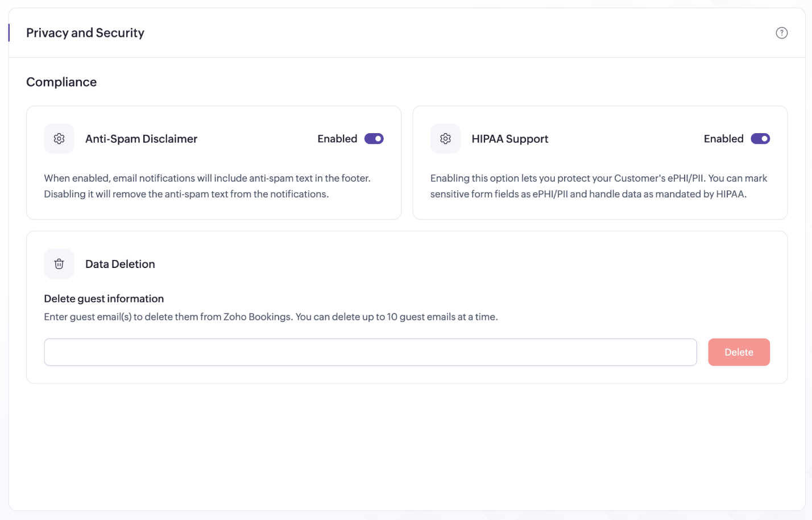The image size is (812, 520).
Task: Click the anti-spam footer description text
Action: [208, 186]
